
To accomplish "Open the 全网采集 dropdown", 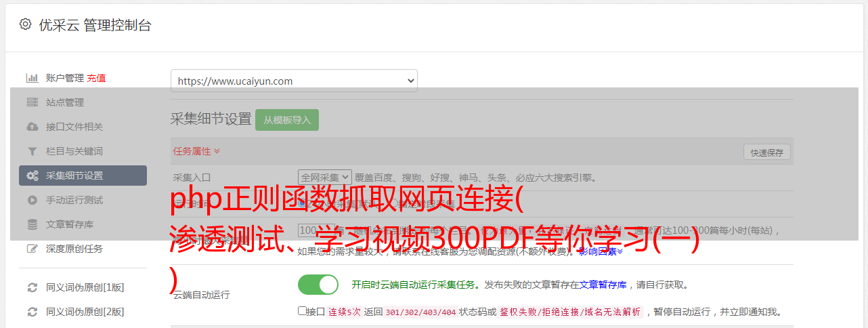I will tap(325, 177).
